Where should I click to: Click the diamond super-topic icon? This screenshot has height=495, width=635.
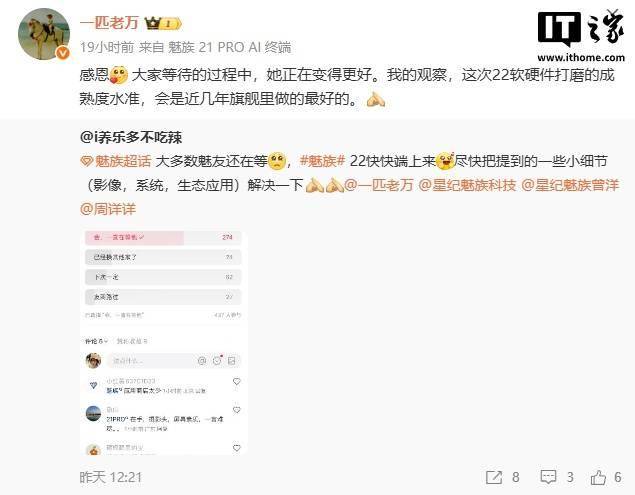pyautogui.click(x=86, y=162)
